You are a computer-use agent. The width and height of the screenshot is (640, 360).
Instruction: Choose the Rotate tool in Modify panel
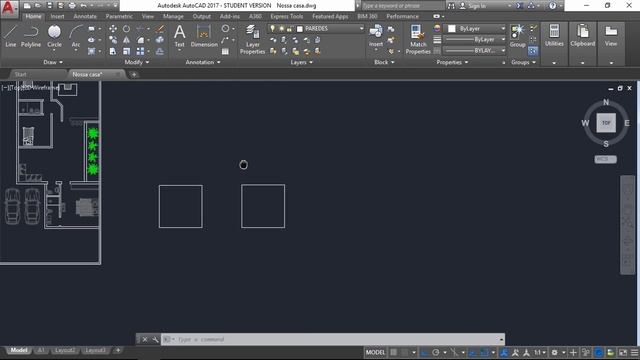click(127, 29)
